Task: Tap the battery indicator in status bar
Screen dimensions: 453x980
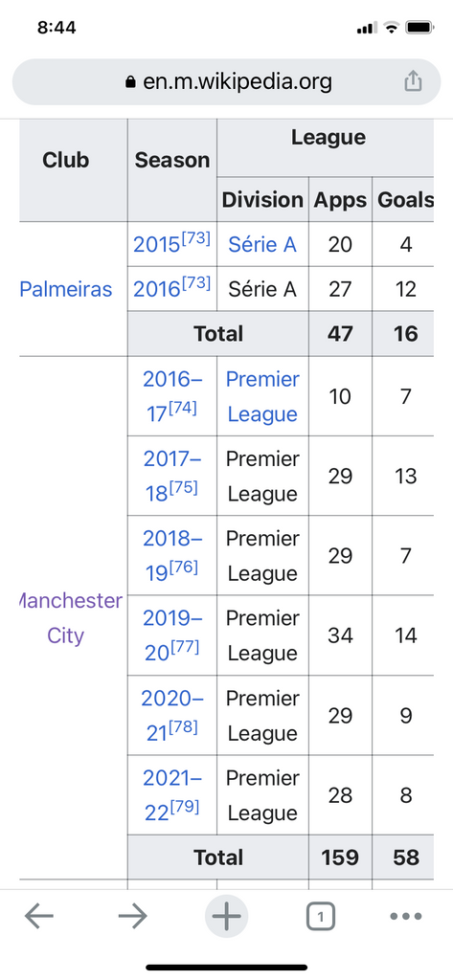Action: [419, 28]
